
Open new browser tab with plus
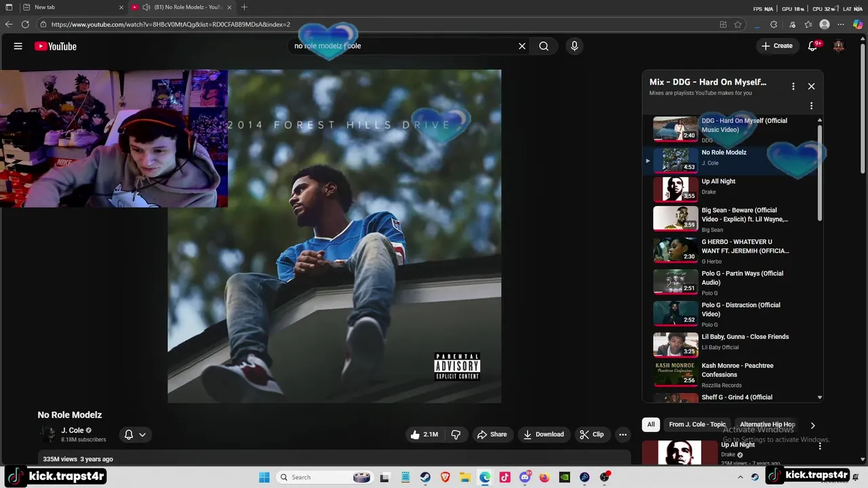(244, 7)
